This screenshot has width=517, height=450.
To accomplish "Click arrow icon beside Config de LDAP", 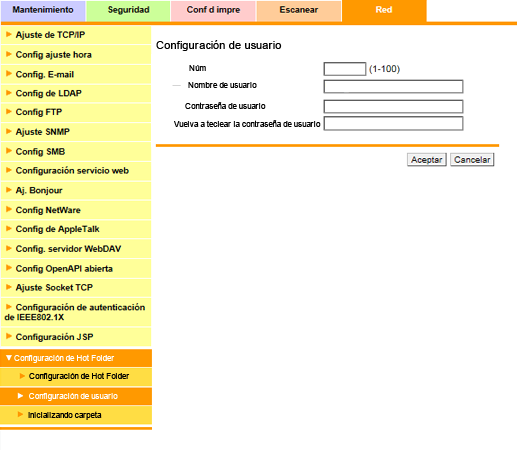I will pyautogui.click(x=9, y=93).
